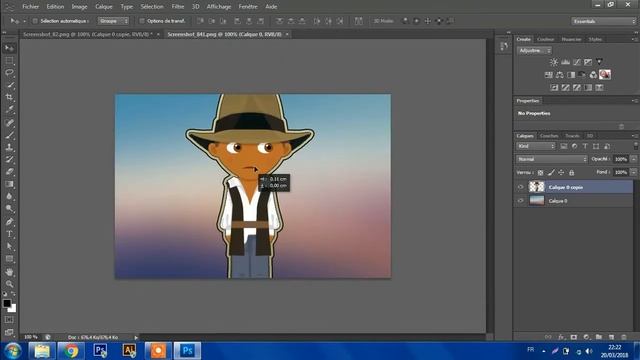This screenshot has height=360, width=640.
Task: Select the Lasso tool
Action: [x=9, y=73]
